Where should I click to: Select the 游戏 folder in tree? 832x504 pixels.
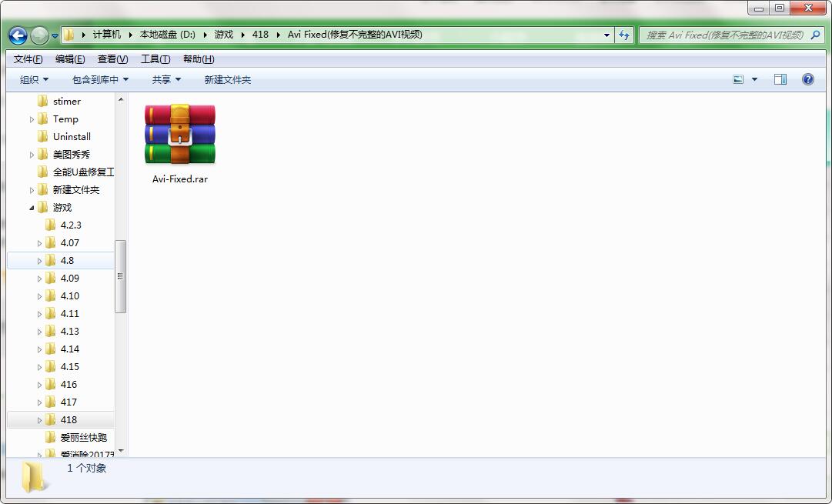[x=62, y=208]
